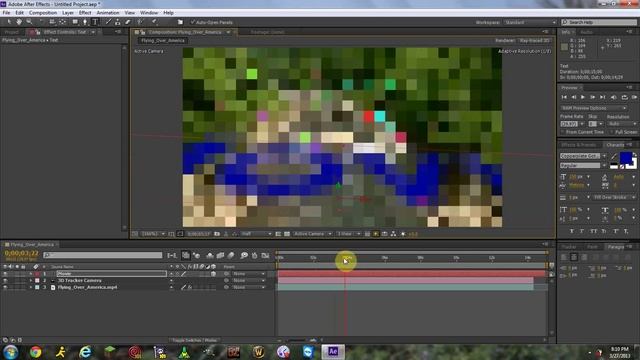
Task: Click the eyedropper in Character panel
Action: click(x=614, y=156)
